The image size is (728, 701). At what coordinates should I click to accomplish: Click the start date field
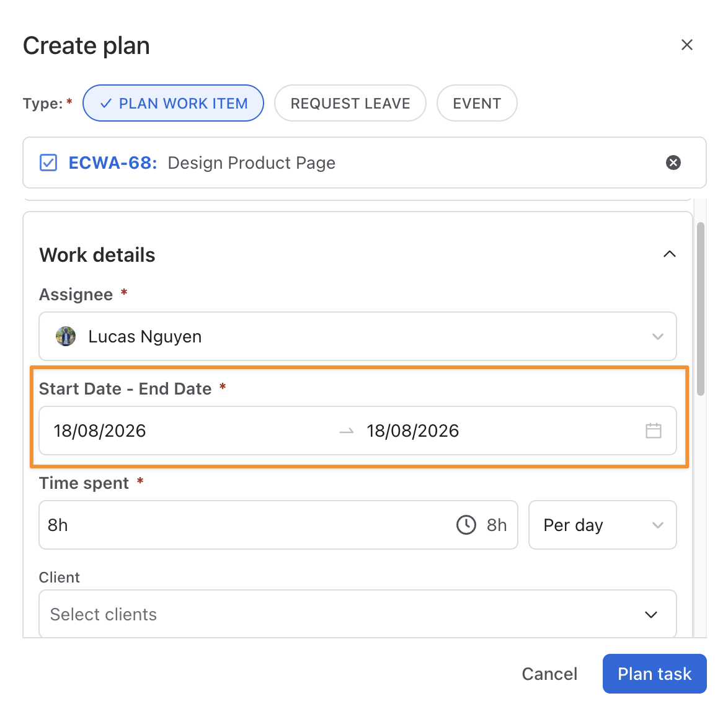tap(99, 431)
